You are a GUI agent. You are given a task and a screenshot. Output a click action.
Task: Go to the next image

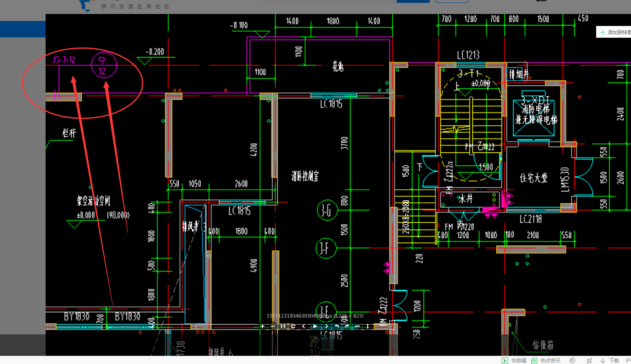[327, 326]
